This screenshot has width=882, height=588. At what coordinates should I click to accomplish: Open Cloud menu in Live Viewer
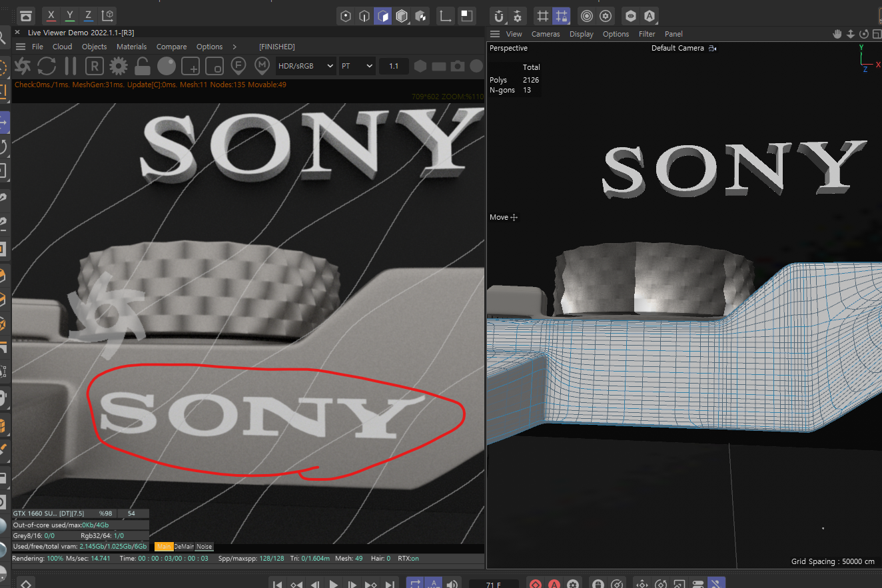tap(63, 47)
